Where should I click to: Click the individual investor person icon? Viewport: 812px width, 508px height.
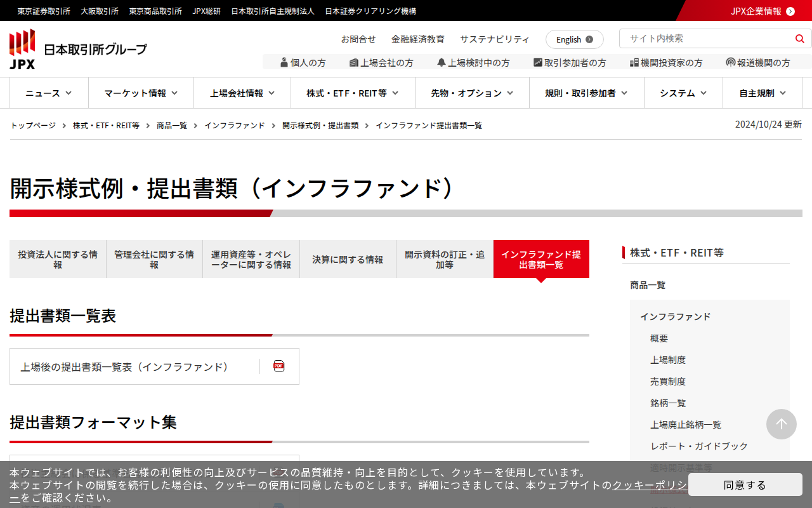click(284, 62)
